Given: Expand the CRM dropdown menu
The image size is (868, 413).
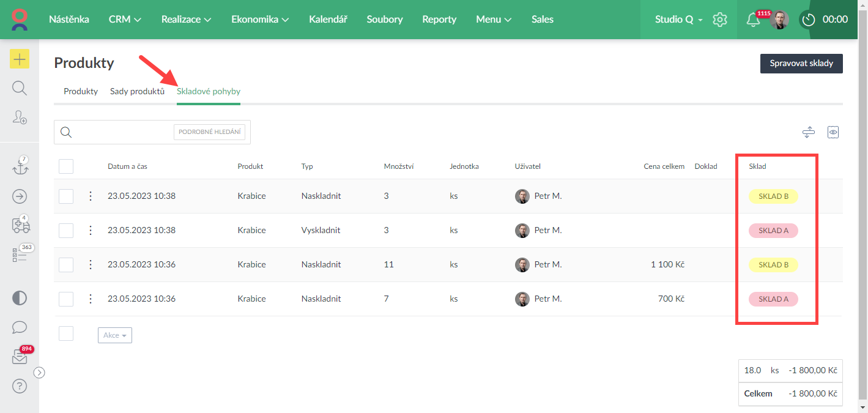Looking at the screenshot, I should (x=125, y=20).
